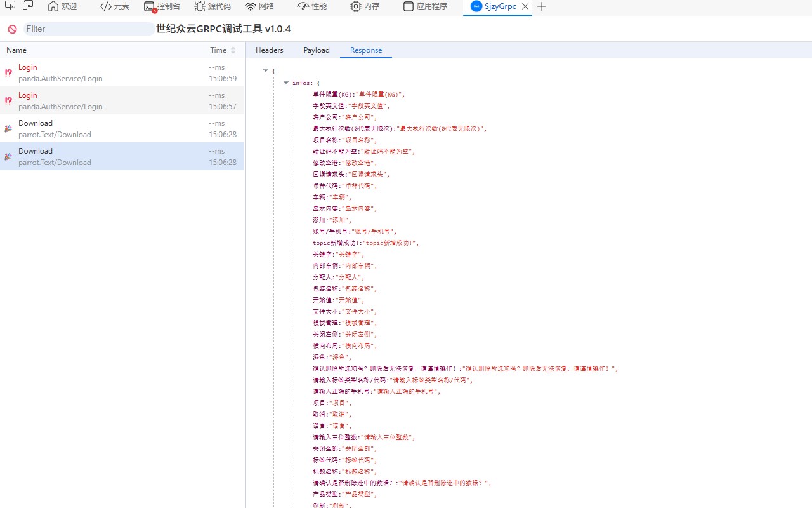The width and height of the screenshot is (812, 508).
Task: Click the 包装名称 entry
Action: point(344,289)
